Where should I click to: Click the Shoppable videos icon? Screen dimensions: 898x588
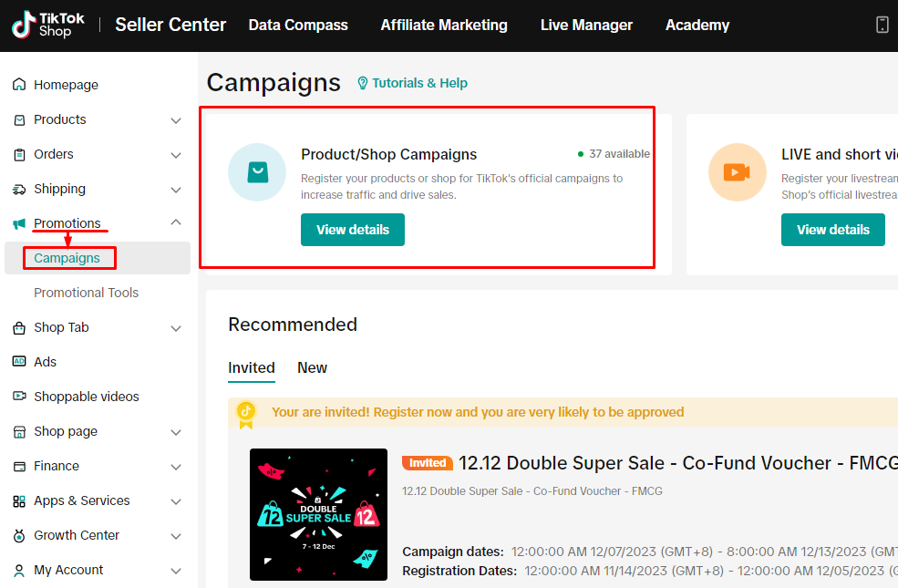19,397
